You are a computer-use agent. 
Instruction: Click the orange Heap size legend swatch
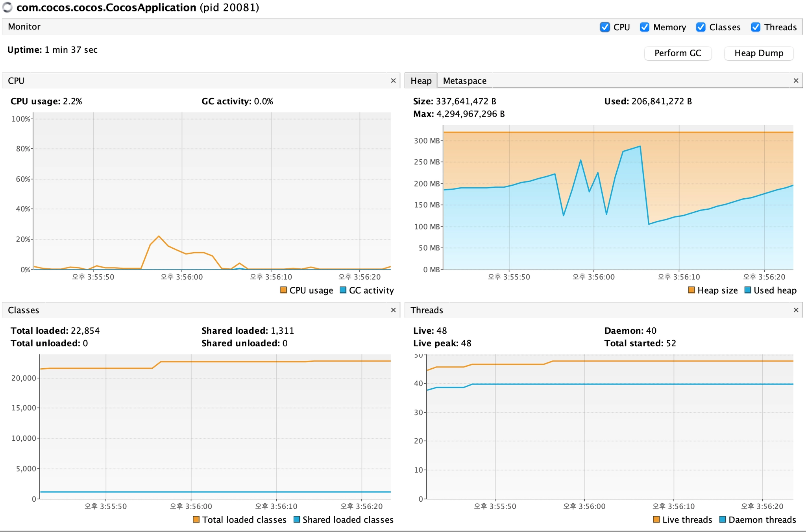pos(691,290)
